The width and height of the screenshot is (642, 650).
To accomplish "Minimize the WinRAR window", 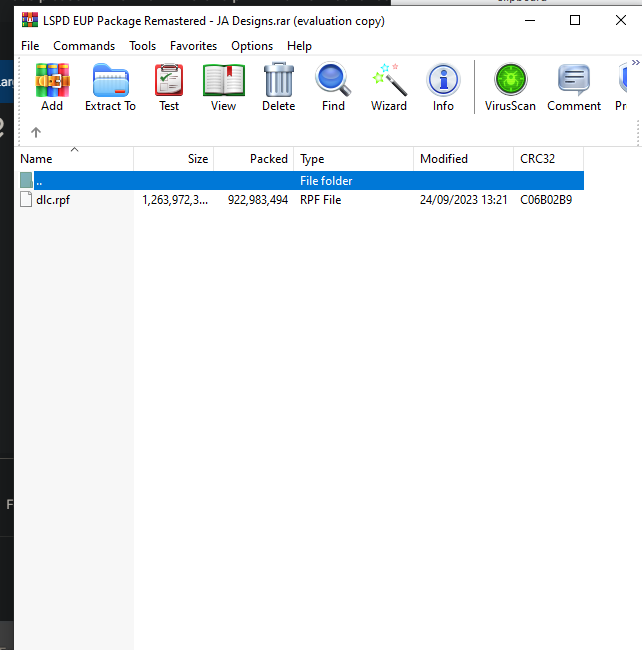I will (x=530, y=20).
